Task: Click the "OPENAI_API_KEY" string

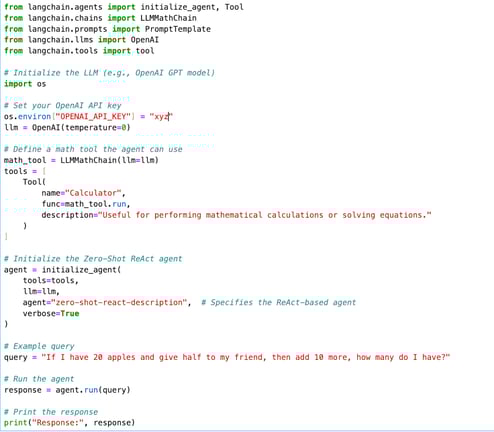Action: click(x=93, y=116)
